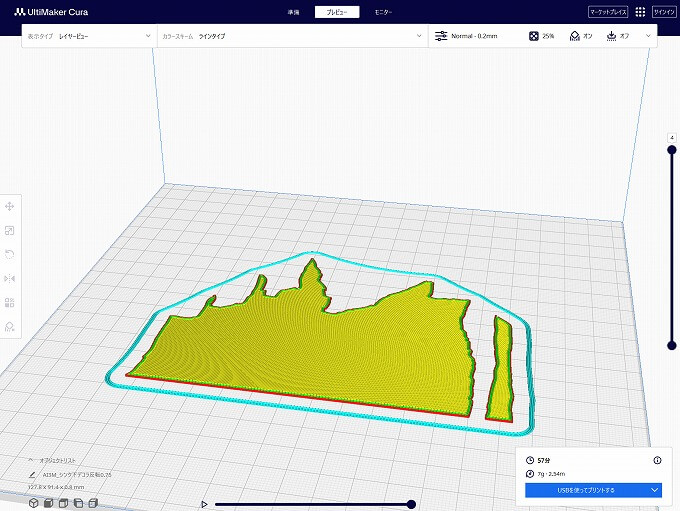Switch to the 3D perspective camera view
Viewport: 680px width, 511px height.
33,502
